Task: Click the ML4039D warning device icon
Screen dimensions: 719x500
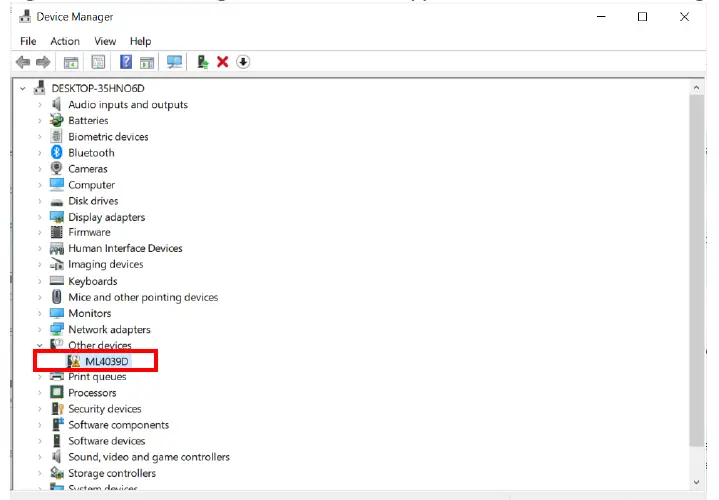Action: click(73, 361)
